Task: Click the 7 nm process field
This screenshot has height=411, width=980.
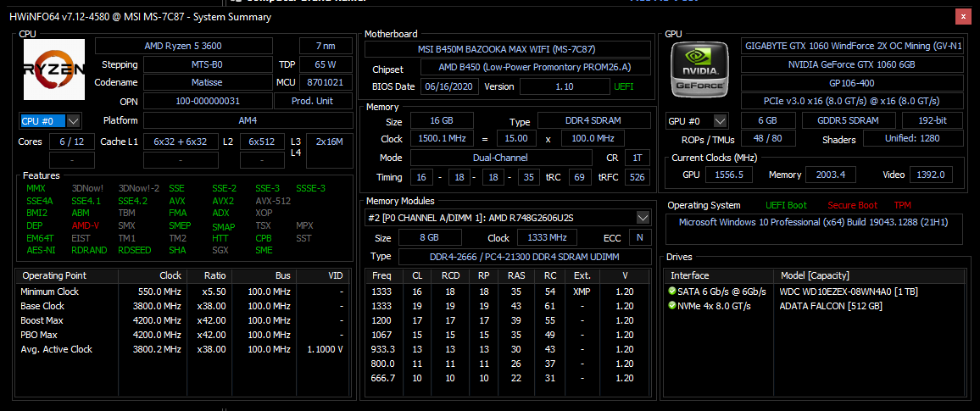Action: (x=326, y=47)
